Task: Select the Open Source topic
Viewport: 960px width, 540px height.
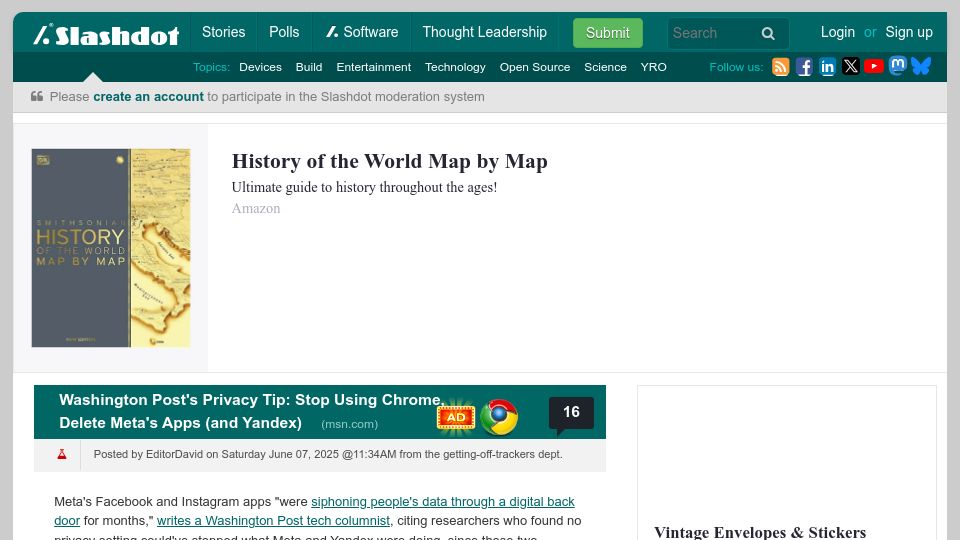Action: pos(534,67)
